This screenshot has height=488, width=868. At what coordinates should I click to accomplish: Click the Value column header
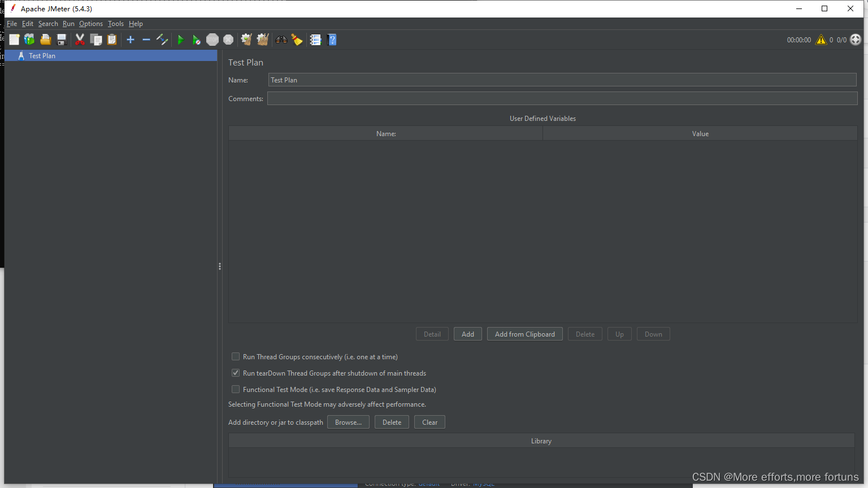click(x=700, y=133)
